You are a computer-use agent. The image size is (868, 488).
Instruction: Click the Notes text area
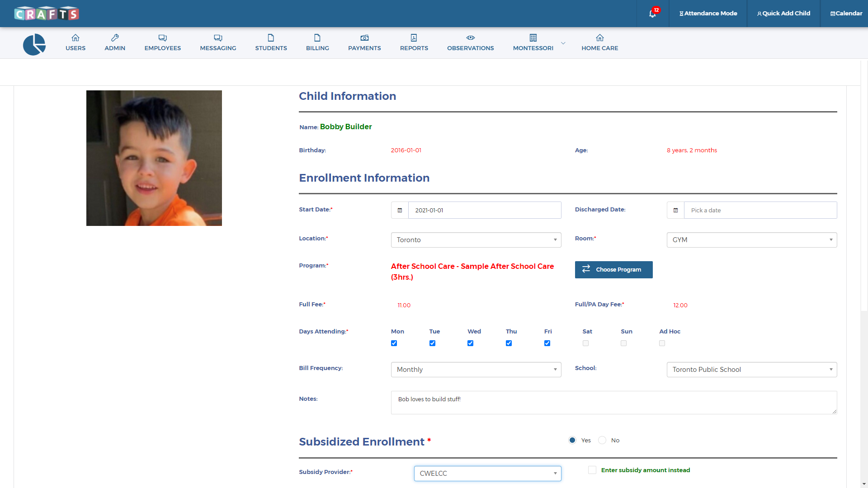(613, 402)
